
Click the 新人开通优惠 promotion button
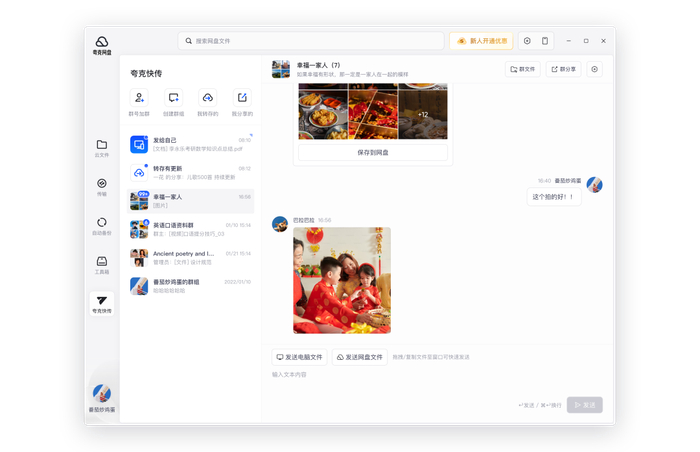point(481,41)
